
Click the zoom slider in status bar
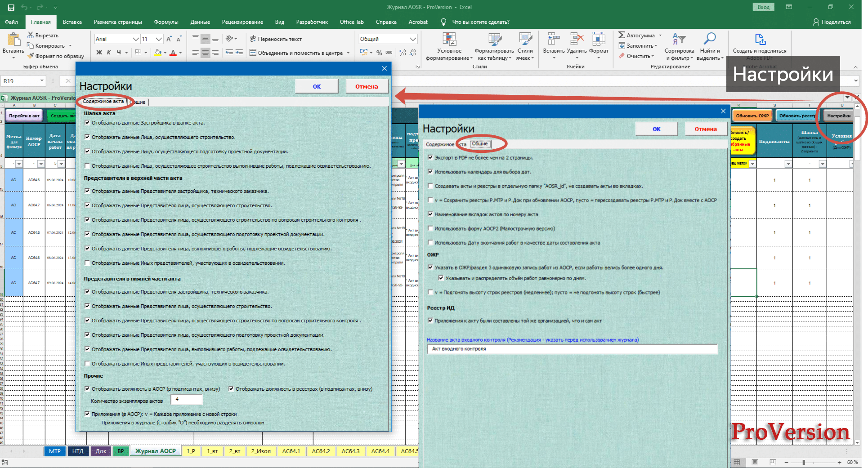click(804, 462)
